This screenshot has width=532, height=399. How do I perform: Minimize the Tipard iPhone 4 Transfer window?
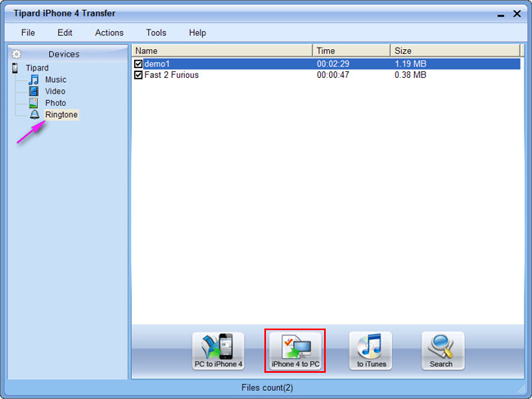(501, 15)
